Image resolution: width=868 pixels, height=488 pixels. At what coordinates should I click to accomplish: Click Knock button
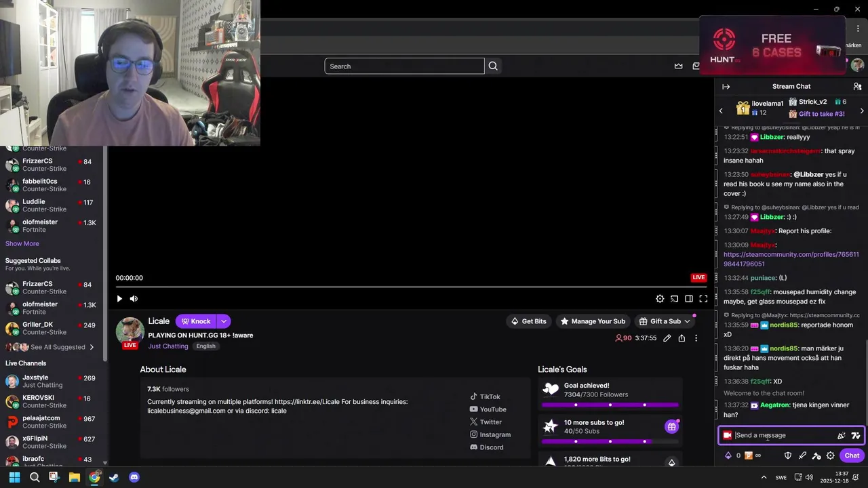pyautogui.click(x=195, y=321)
